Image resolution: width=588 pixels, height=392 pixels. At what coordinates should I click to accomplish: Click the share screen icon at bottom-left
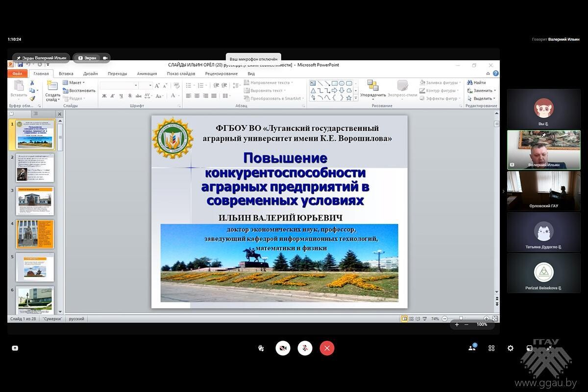pos(15,348)
